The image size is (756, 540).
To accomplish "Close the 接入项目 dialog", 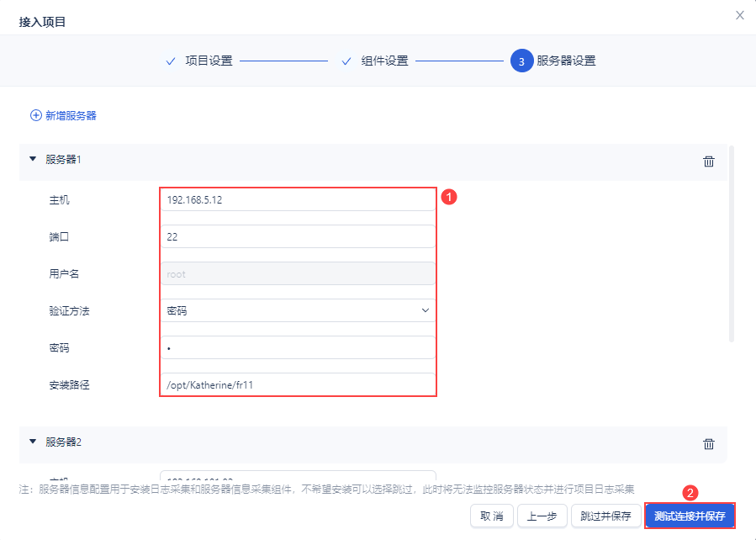I will coord(740,15).
